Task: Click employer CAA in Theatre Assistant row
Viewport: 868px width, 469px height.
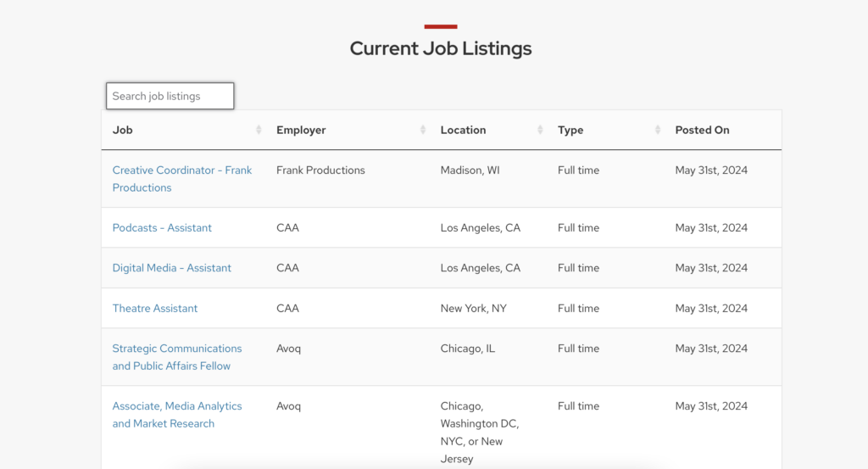Action: pos(287,309)
